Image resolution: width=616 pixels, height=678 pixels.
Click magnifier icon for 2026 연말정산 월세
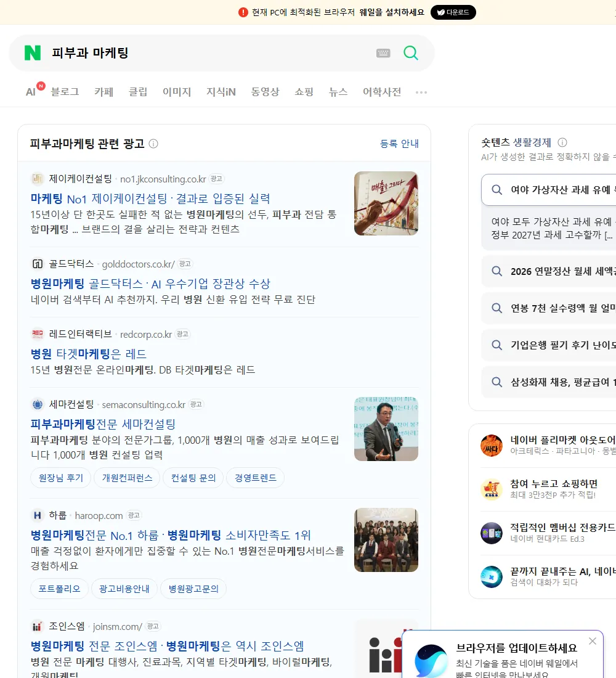(497, 271)
